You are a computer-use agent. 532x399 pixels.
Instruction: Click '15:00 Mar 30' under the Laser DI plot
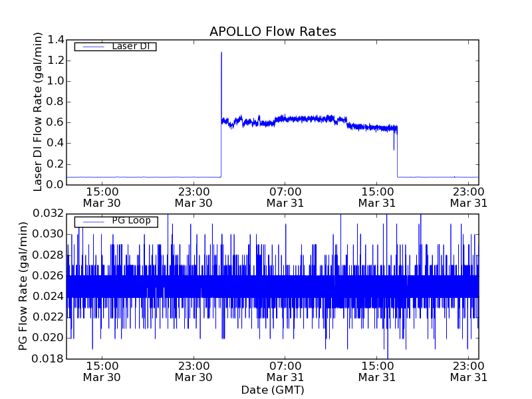102,198
